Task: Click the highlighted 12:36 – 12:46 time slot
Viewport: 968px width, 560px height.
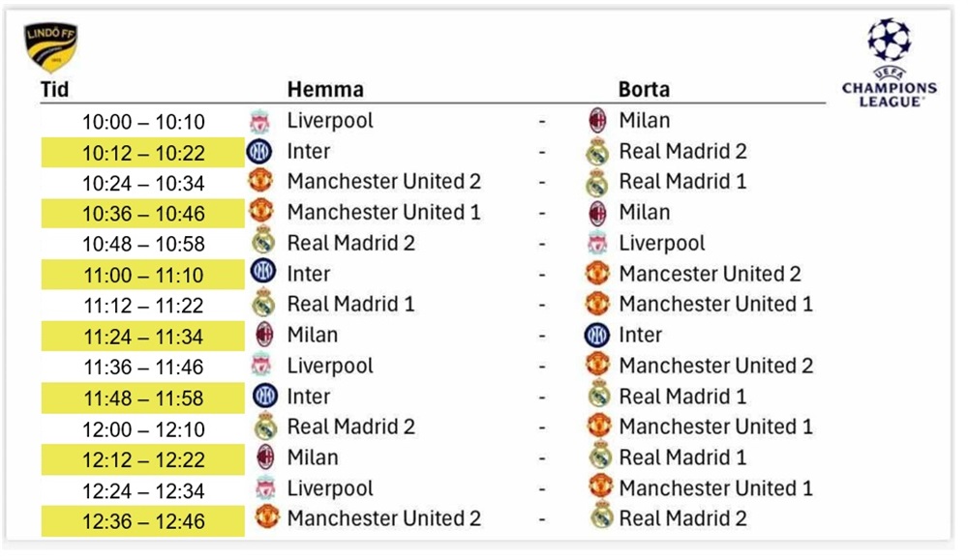Action: [143, 521]
